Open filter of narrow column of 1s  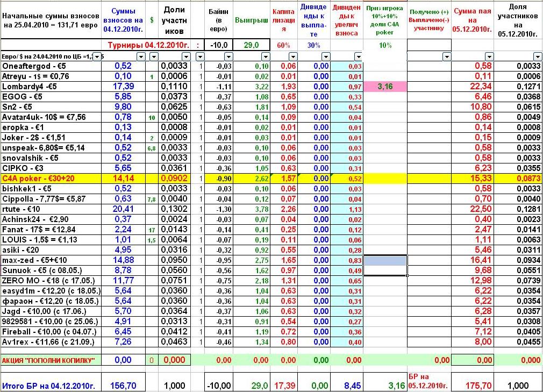(x=200, y=57)
